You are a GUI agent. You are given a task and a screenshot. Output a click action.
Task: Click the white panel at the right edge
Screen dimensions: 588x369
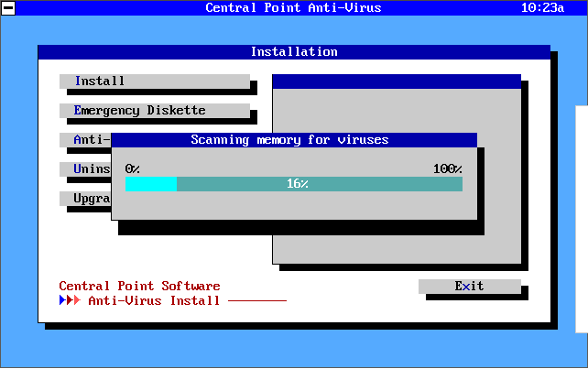pyautogui.click(x=582, y=218)
